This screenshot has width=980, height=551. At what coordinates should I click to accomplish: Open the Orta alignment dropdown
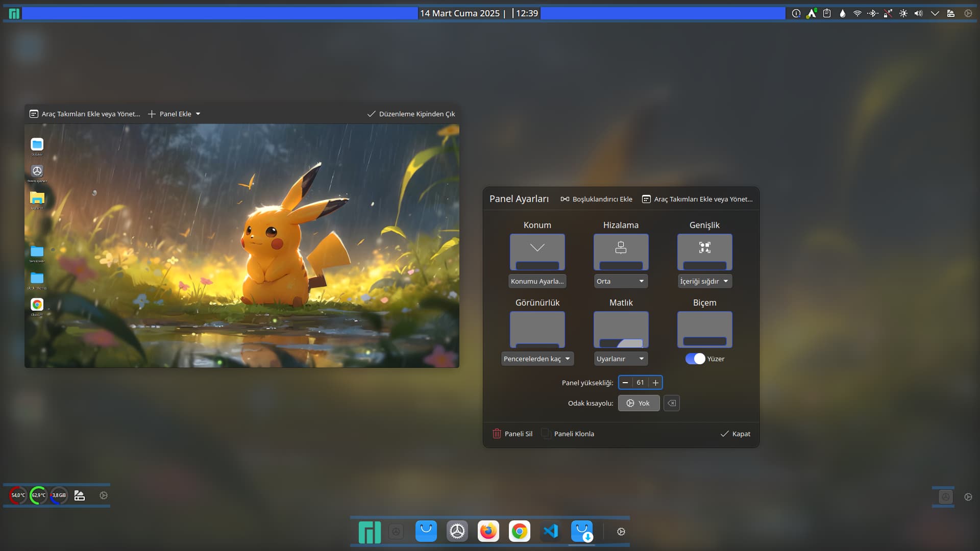click(621, 281)
